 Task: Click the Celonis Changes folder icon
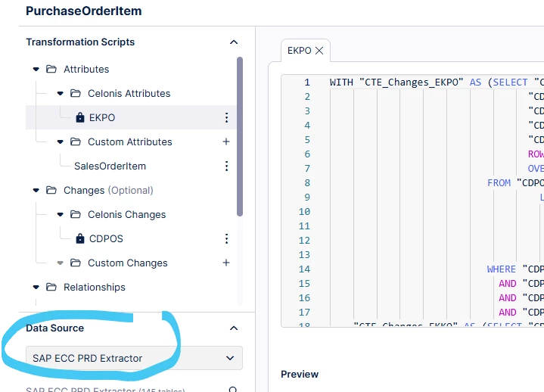click(76, 214)
